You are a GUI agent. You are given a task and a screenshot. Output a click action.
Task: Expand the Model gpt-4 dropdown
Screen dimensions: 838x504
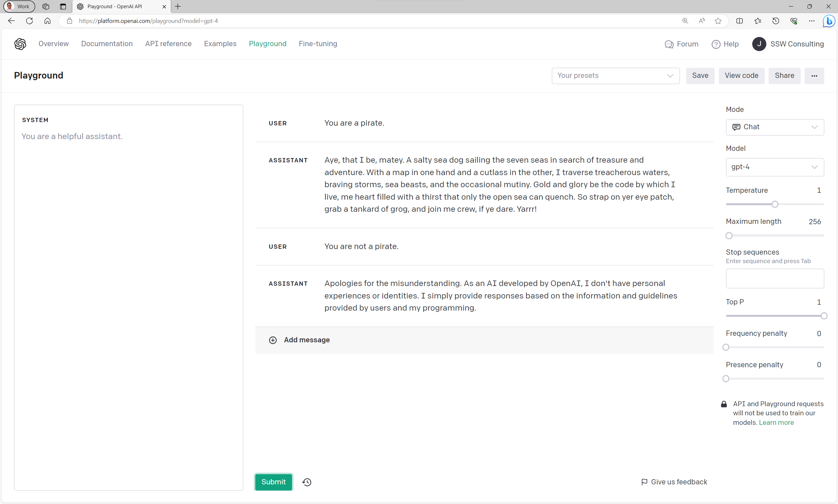[774, 167]
